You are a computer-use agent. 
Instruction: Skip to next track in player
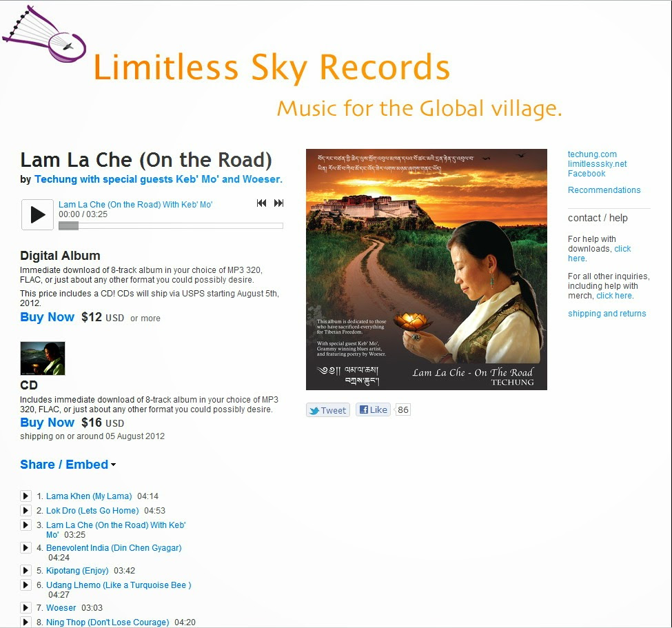278,203
